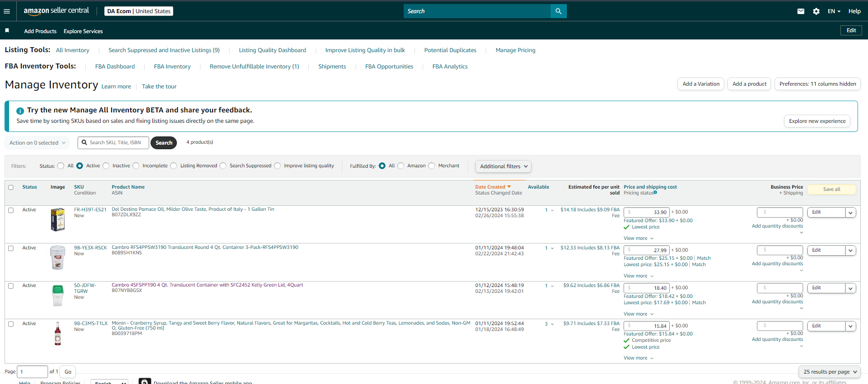Open Edit dropdown arrow for Monin Cranberry row

[x=851, y=326]
